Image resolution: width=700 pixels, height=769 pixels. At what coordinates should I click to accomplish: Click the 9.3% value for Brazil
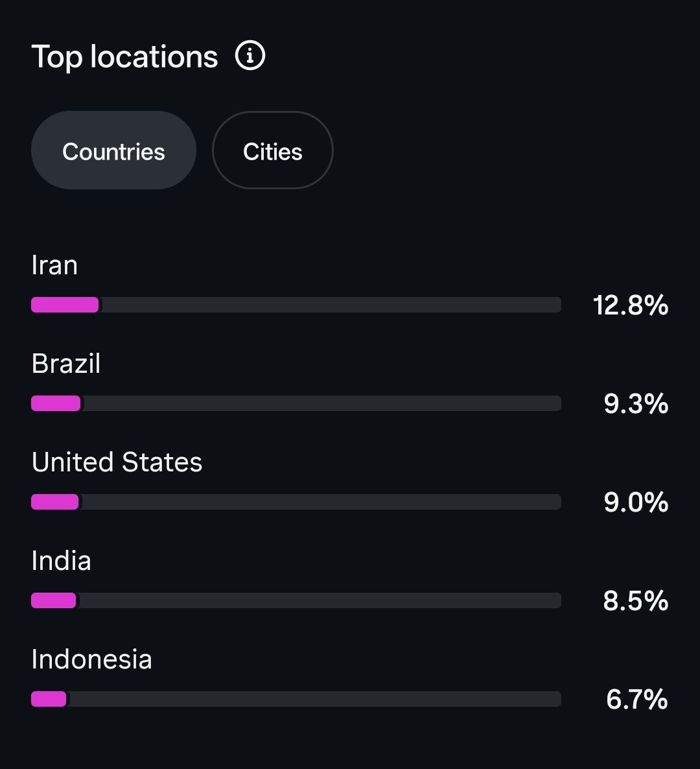[636, 403]
